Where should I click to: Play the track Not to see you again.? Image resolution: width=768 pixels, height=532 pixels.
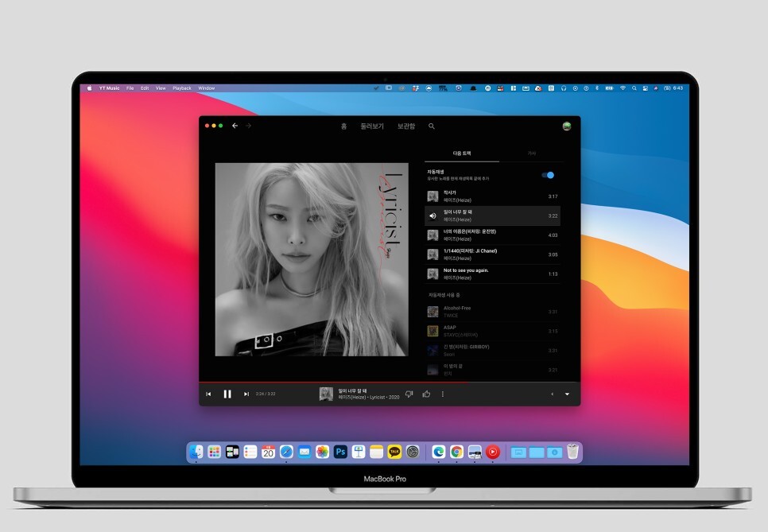pos(492,274)
